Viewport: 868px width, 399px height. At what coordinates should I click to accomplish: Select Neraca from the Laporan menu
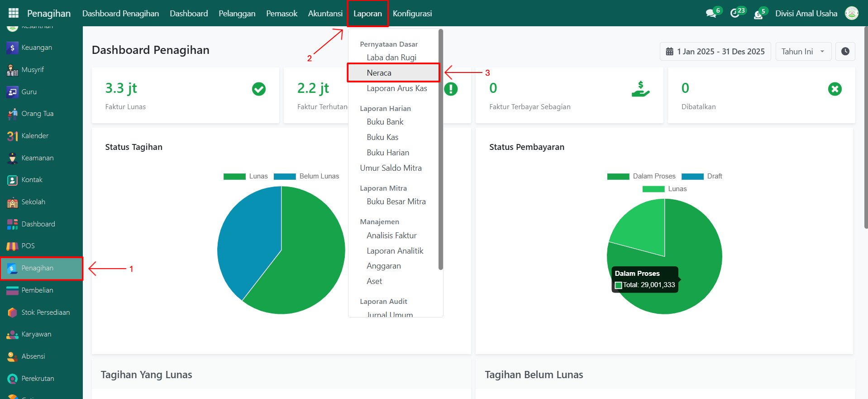coord(379,73)
